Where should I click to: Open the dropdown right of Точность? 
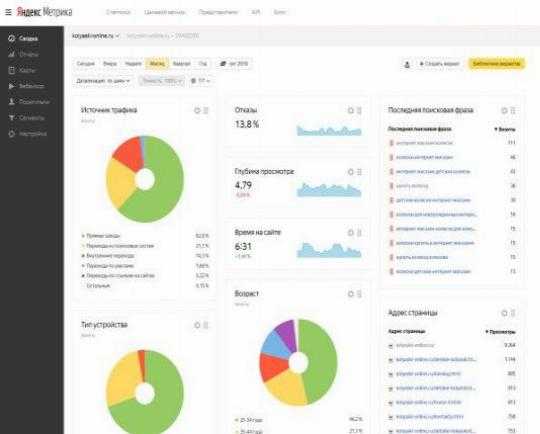point(200,81)
